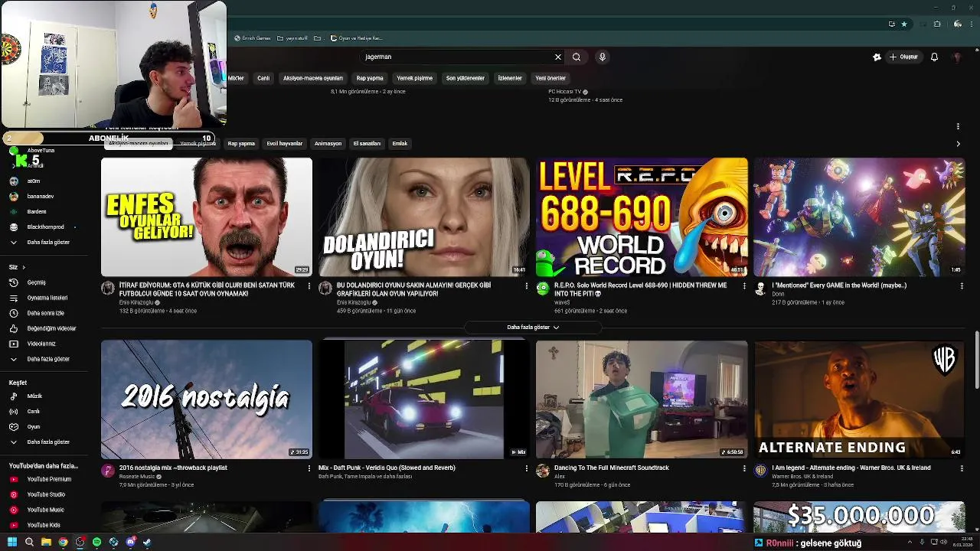The height and width of the screenshot is (551, 980).
Task: Select the Emlak shelf chip
Action: (400, 143)
